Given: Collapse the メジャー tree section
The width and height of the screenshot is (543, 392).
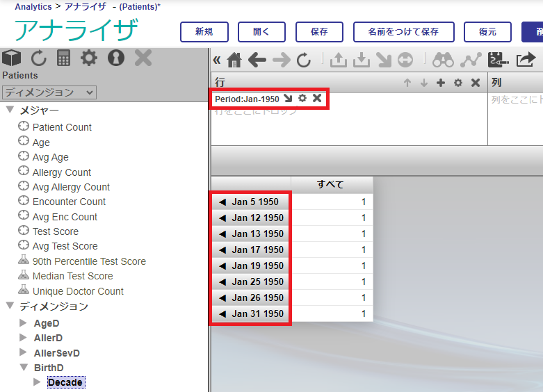Looking at the screenshot, I should point(10,111).
